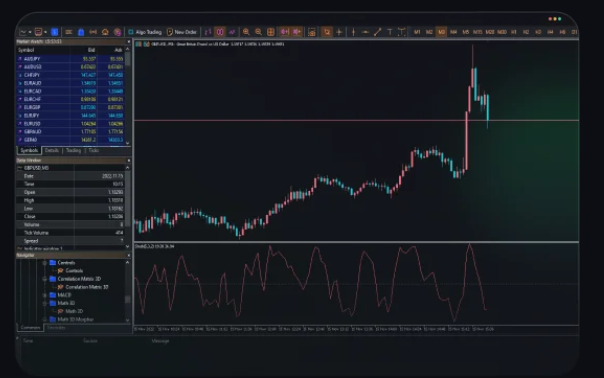Click the pink globe toolbar icon
Viewport: 604px width, 378px height.
coord(117,32)
